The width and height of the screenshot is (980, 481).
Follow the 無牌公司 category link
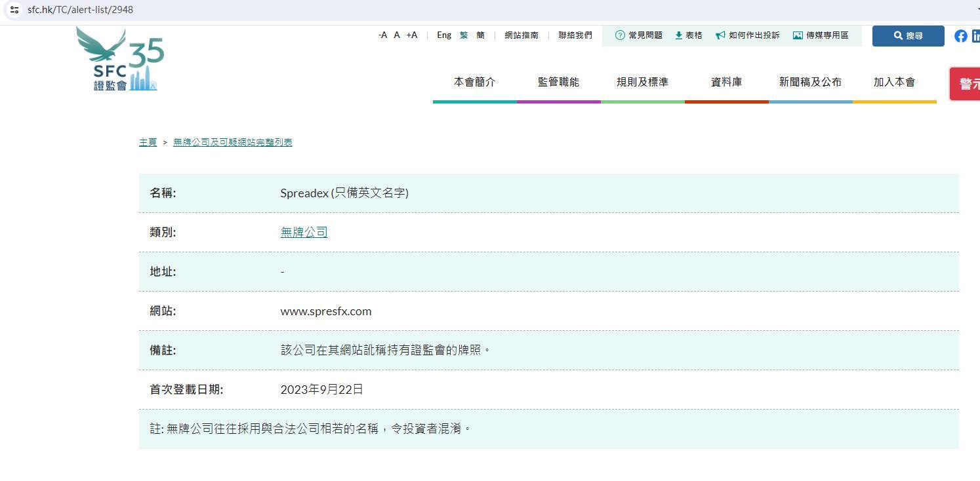pos(304,232)
